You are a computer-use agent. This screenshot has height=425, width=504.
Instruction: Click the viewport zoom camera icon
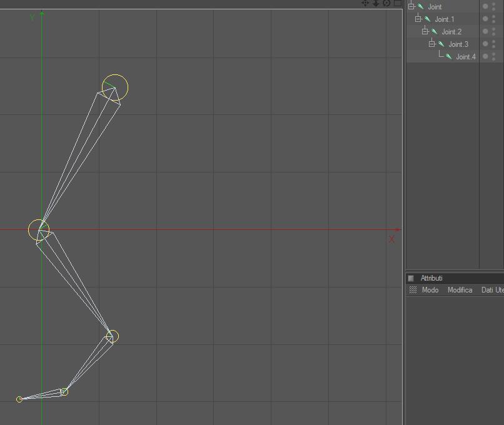pyautogui.click(x=376, y=3)
